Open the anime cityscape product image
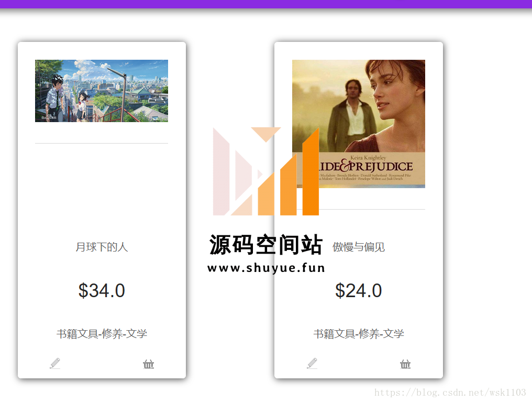The width and height of the screenshot is (532, 403). (102, 91)
